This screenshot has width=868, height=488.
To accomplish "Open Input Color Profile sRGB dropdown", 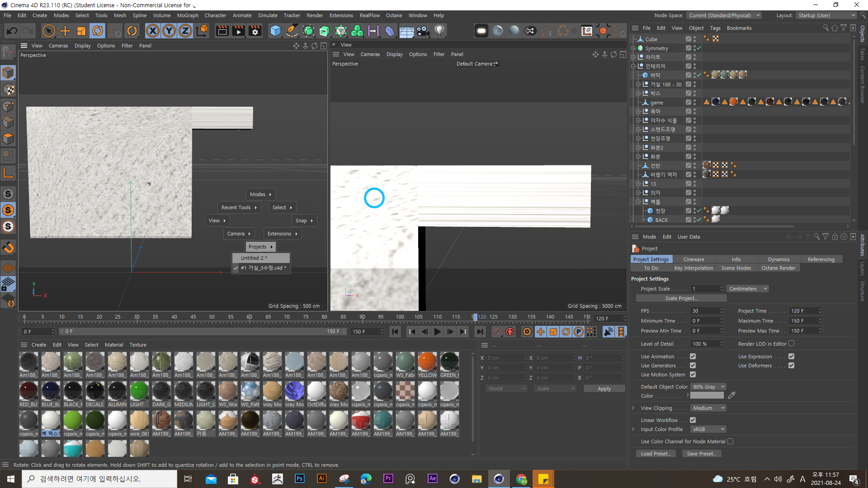I will (709, 429).
